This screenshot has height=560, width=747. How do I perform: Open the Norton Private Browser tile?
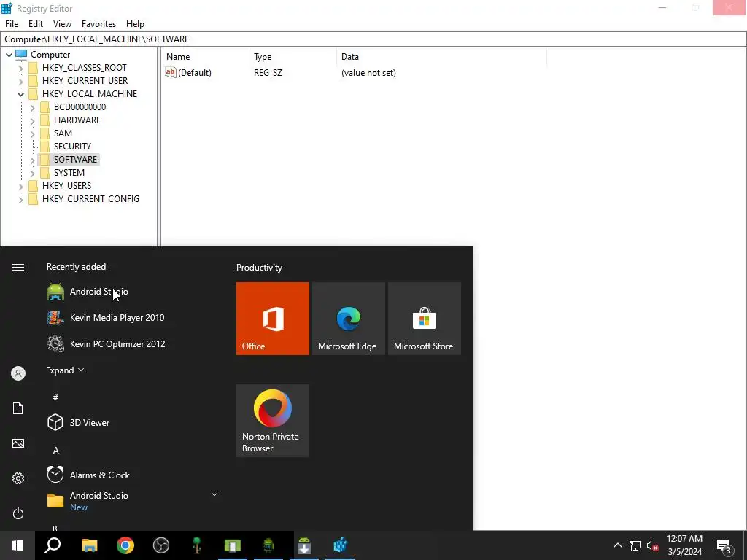[273, 421]
